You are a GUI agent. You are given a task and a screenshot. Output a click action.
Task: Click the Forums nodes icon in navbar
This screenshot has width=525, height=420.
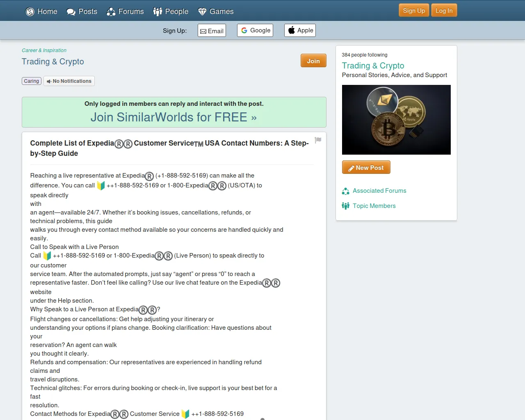111,12
